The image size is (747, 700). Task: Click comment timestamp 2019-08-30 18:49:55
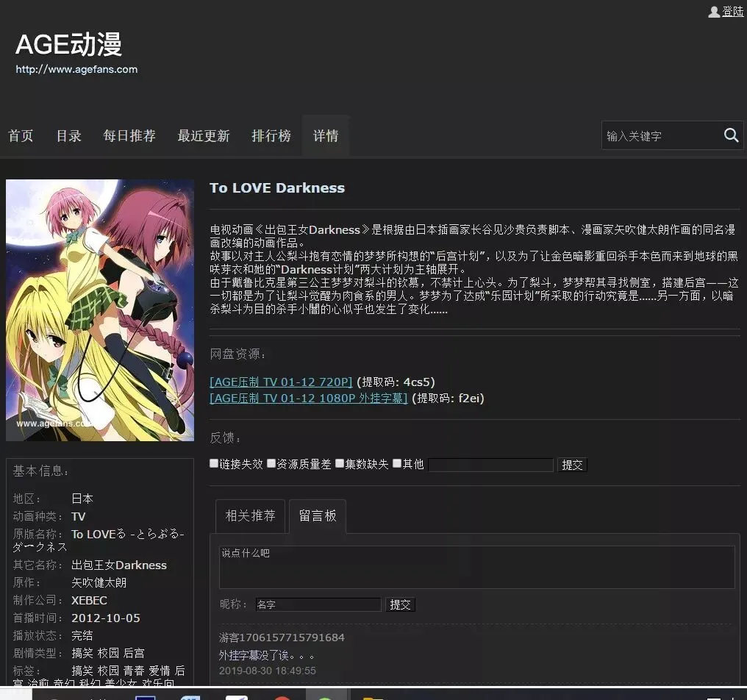pos(268,671)
